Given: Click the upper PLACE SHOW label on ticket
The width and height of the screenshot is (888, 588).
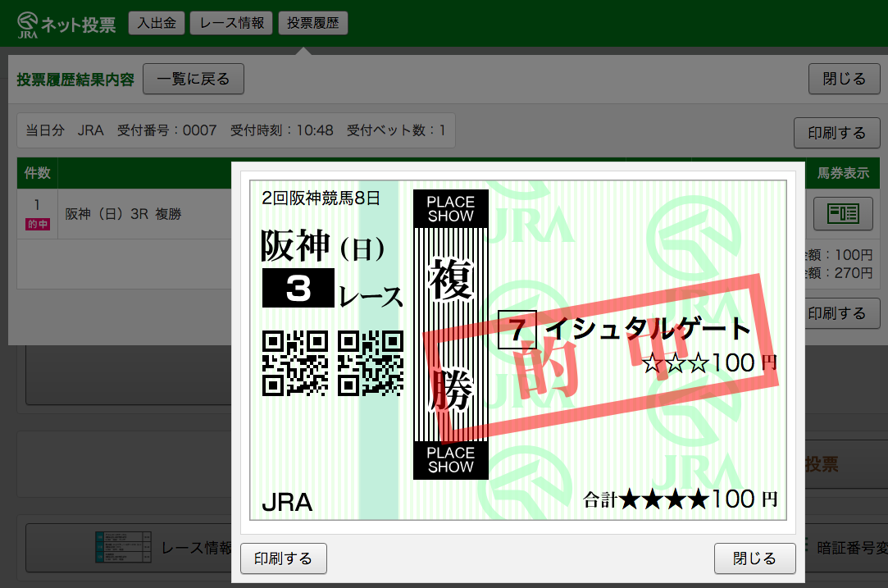Looking at the screenshot, I should [451, 209].
